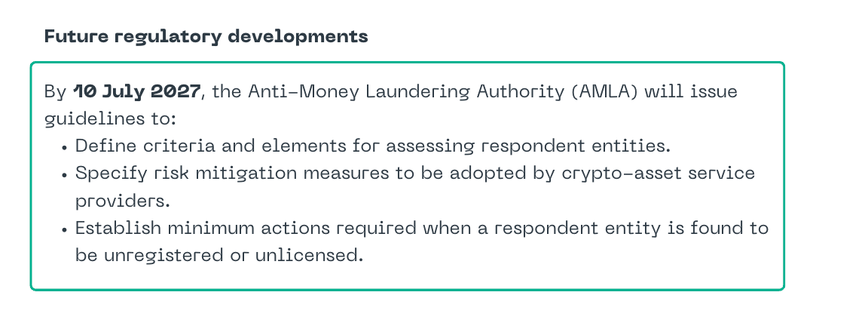
Task: Click the word 'providers.'
Action: pos(122,201)
